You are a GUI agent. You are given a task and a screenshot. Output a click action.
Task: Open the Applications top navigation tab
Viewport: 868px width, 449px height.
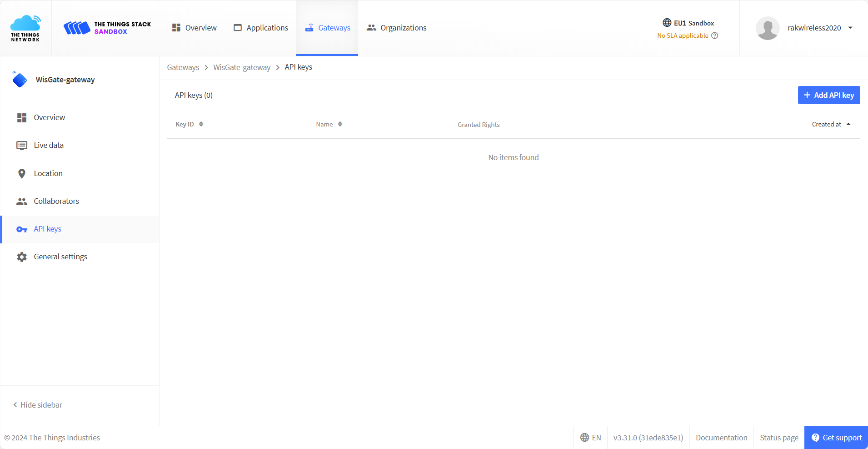tap(261, 28)
